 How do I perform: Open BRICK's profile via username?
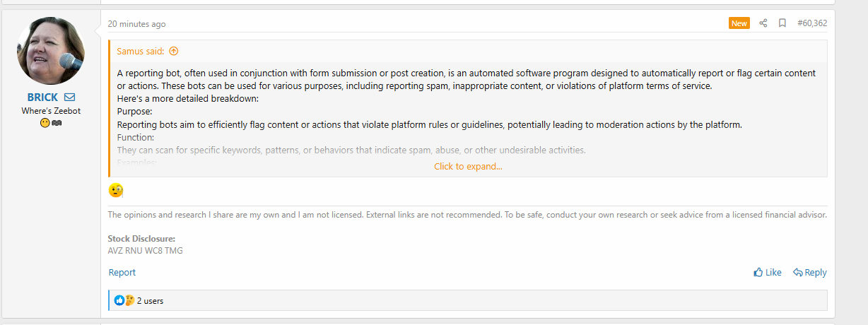coord(42,97)
